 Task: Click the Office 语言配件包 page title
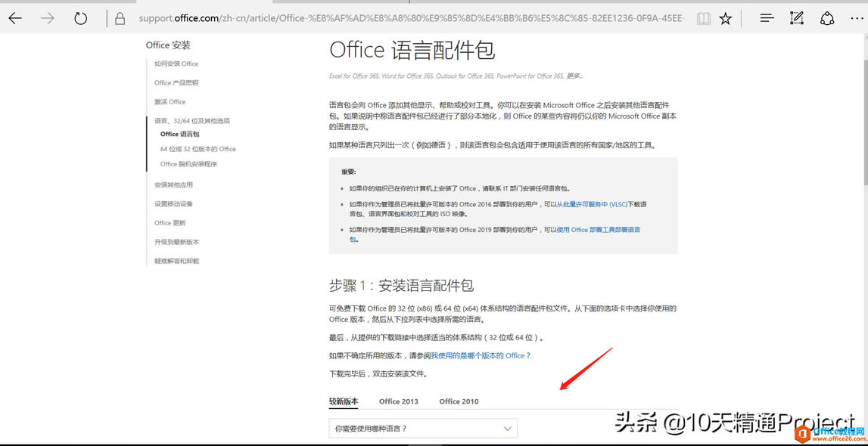(x=412, y=50)
